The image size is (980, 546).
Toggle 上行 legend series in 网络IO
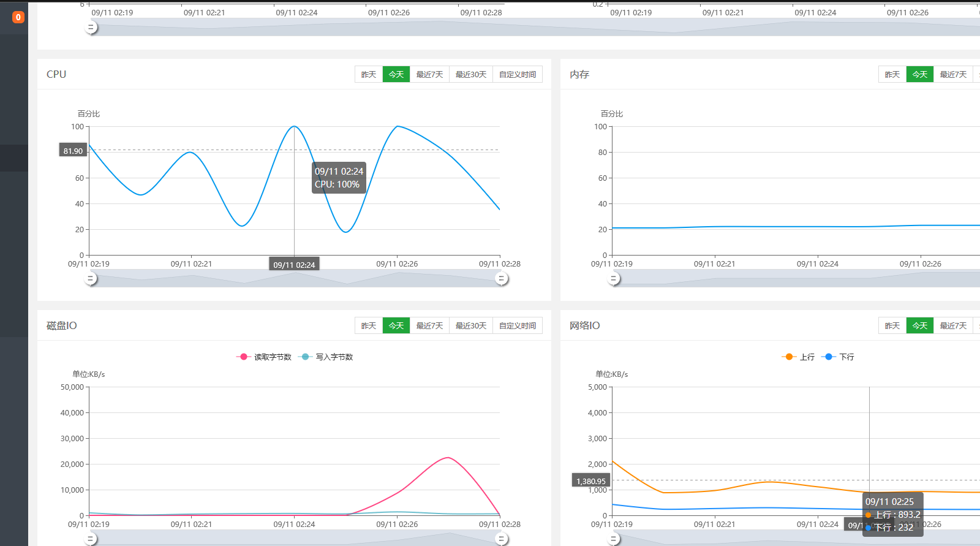798,357
